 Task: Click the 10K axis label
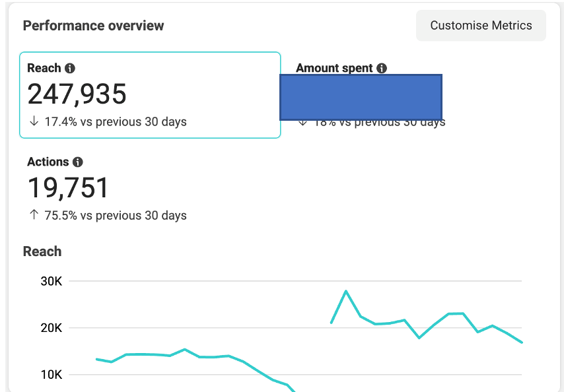[x=51, y=375]
